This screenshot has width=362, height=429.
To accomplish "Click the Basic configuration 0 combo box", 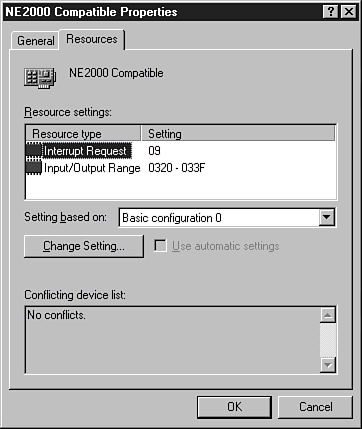I will click(227, 218).
